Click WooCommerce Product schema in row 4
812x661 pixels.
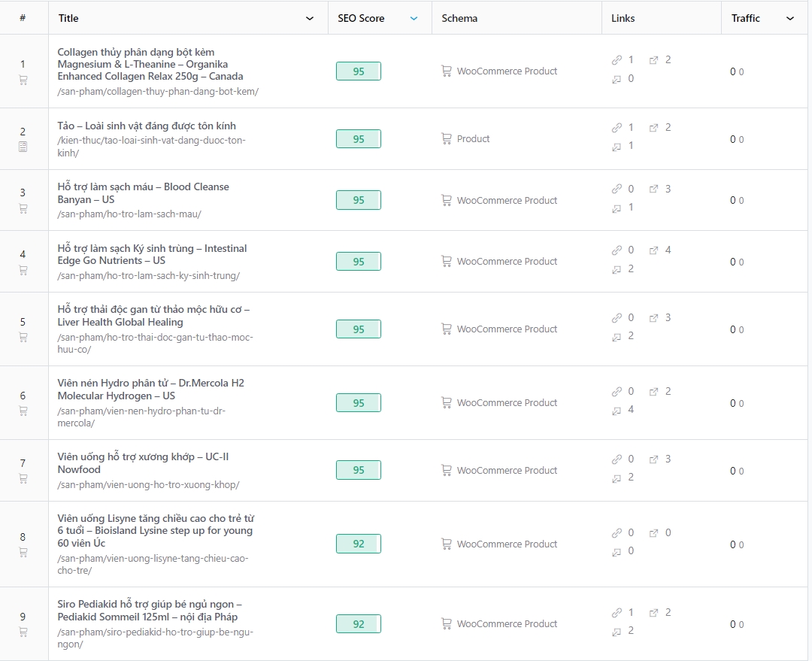coord(499,262)
